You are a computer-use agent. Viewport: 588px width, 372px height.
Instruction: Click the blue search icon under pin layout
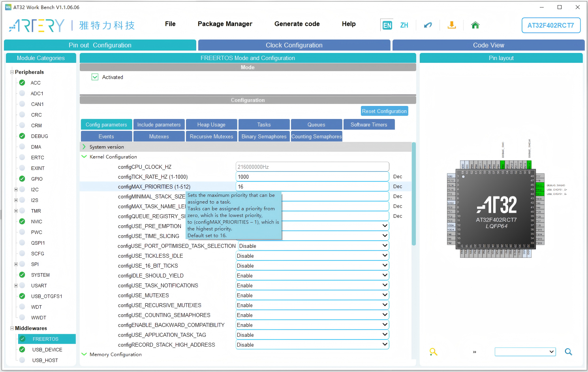point(568,352)
